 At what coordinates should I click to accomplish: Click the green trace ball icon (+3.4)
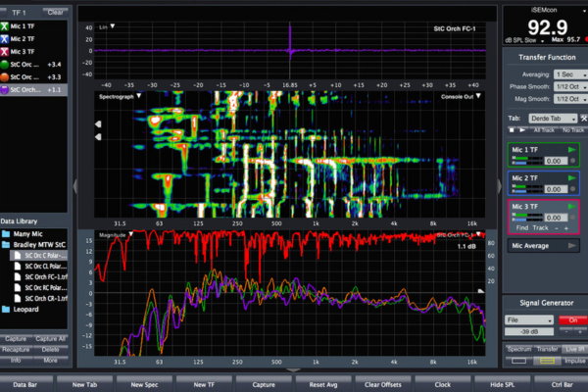click(x=5, y=65)
